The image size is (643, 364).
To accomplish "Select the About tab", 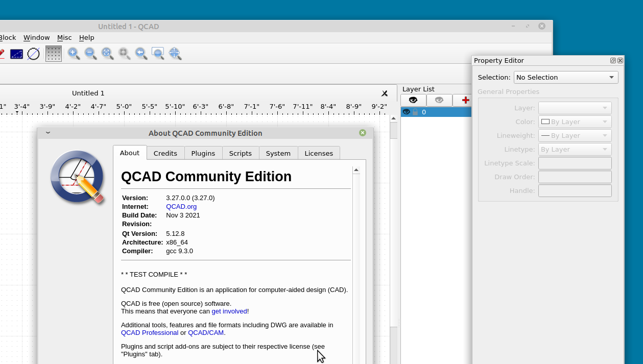I will coord(130,153).
